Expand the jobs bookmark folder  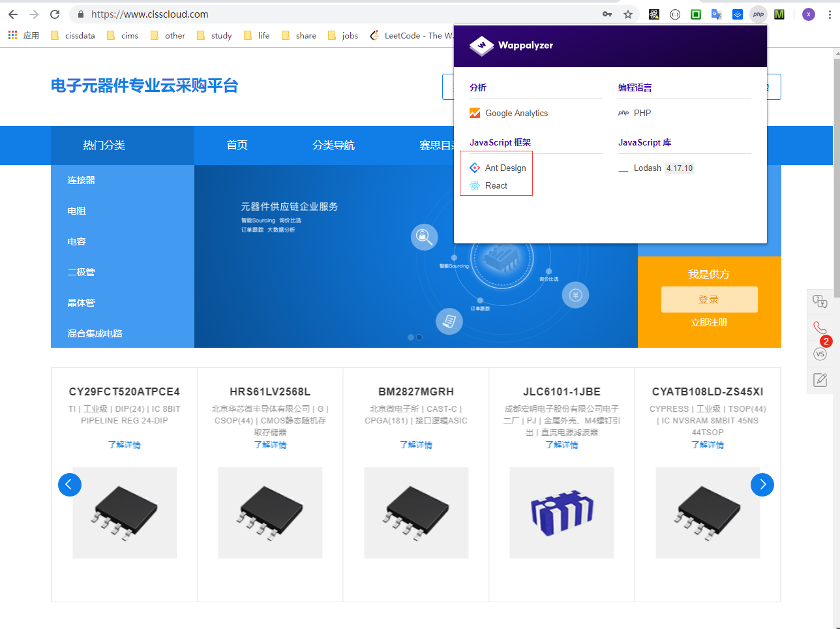343,35
